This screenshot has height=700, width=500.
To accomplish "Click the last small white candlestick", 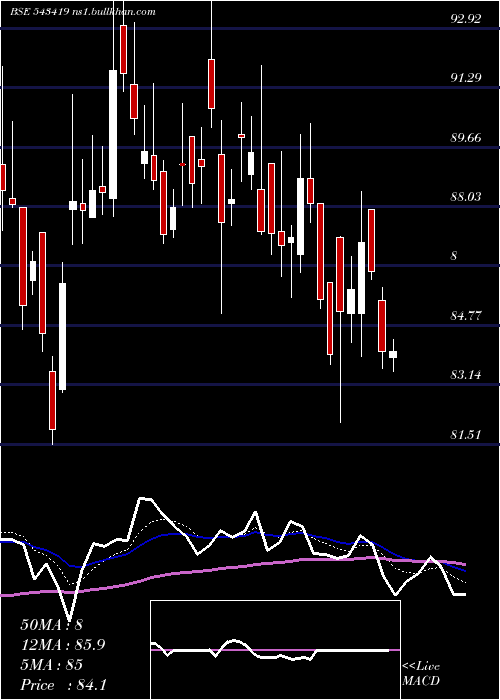I will pyautogui.click(x=393, y=354).
